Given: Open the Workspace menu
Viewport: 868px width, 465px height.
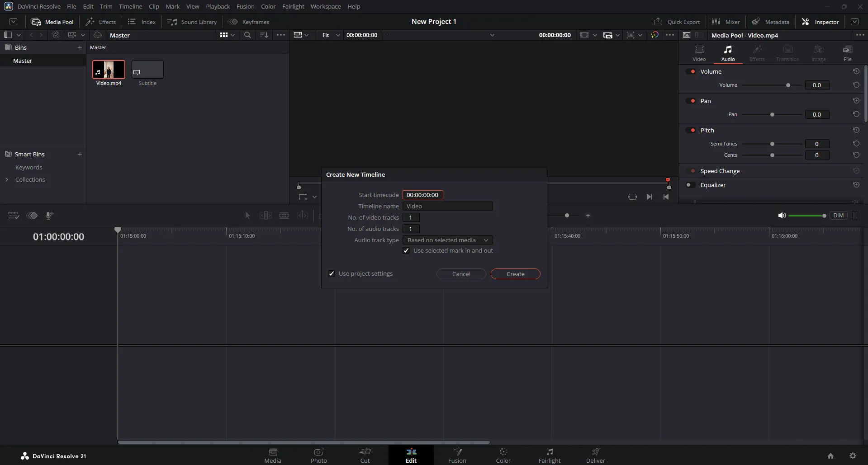Looking at the screenshot, I should (326, 6).
